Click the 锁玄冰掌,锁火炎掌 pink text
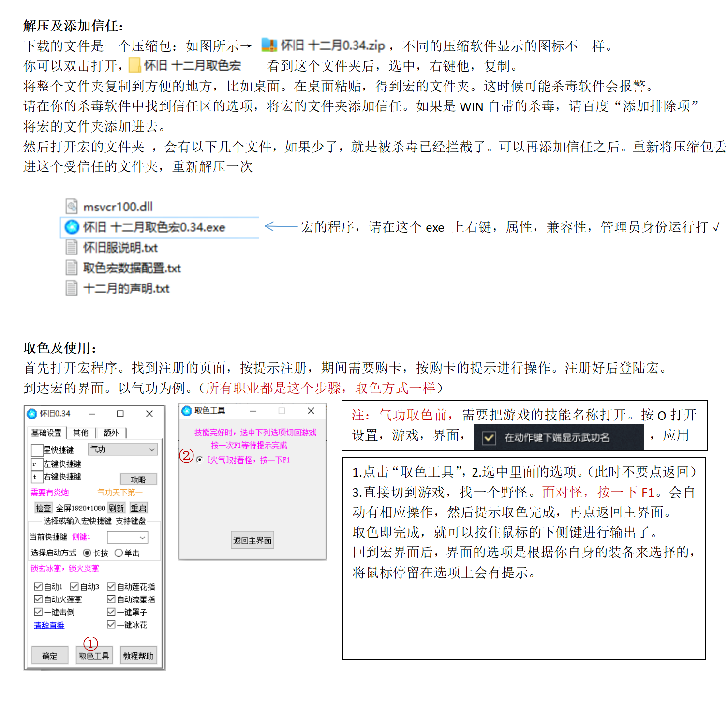Viewport: 728px width, 703px height. tap(65, 568)
